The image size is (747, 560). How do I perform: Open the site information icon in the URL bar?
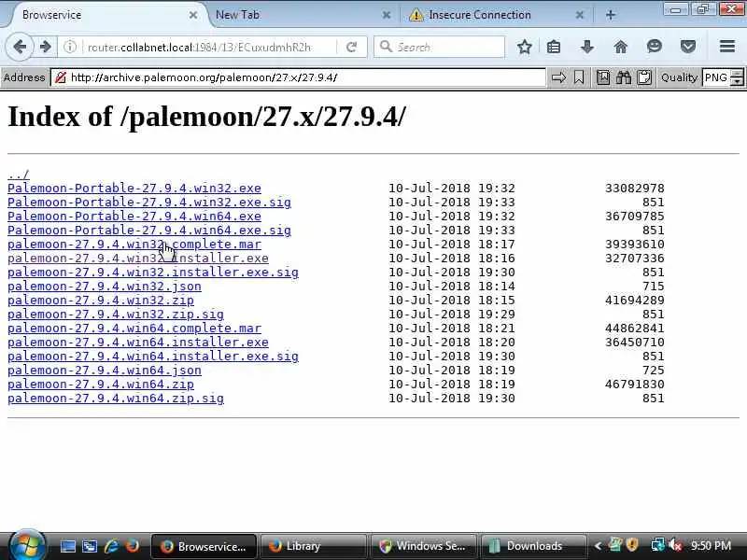click(70, 47)
